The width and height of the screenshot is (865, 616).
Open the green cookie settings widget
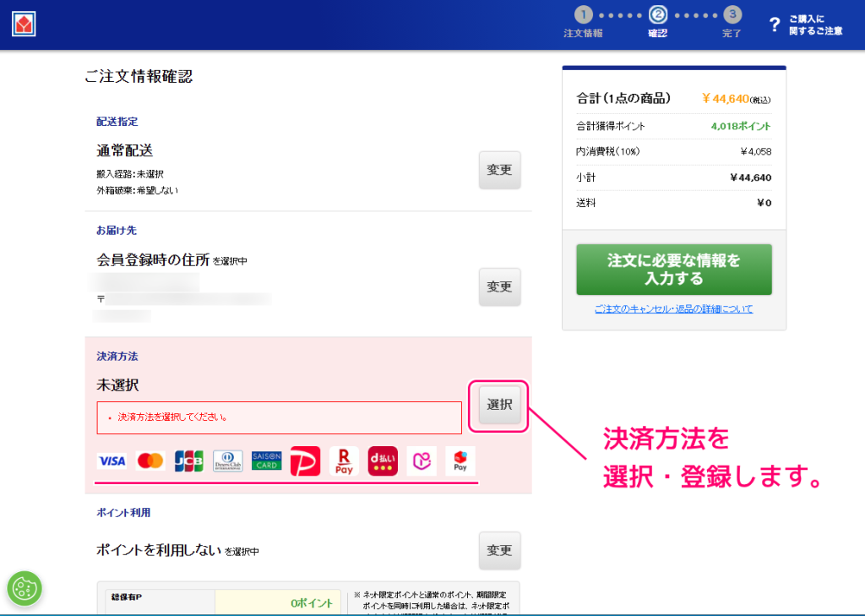click(24, 589)
